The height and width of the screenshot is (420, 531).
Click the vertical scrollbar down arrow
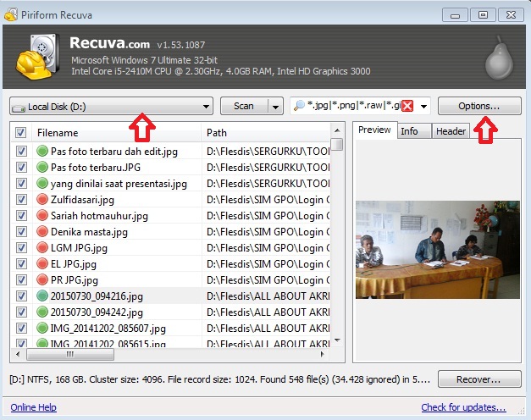pyautogui.click(x=337, y=340)
